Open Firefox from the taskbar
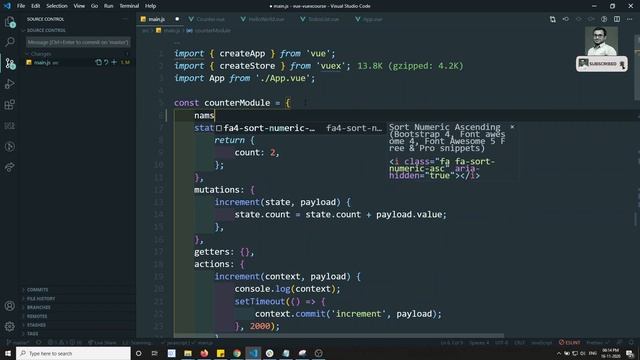The image size is (640, 360). click(204, 353)
